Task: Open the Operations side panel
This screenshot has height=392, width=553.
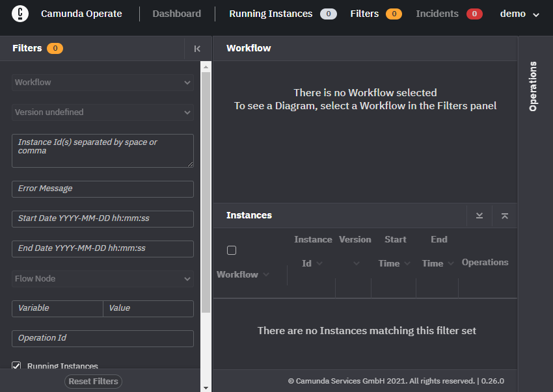Action: pyautogui.click(x=533, y=86)
